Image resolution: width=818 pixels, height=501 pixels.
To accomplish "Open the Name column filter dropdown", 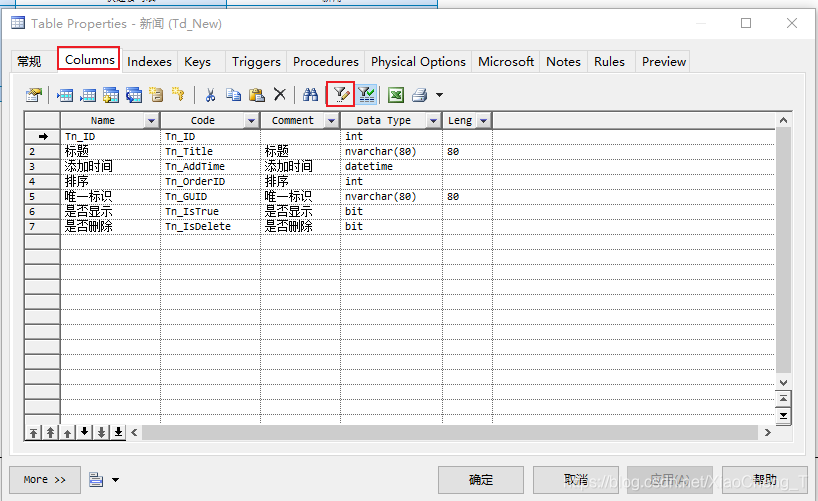I will [x=151, y=121].
